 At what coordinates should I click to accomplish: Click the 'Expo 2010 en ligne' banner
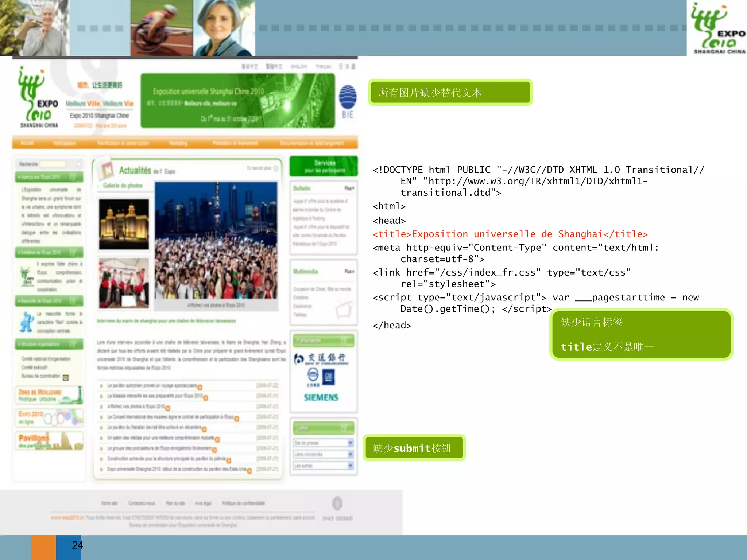[x=49, y=417]
